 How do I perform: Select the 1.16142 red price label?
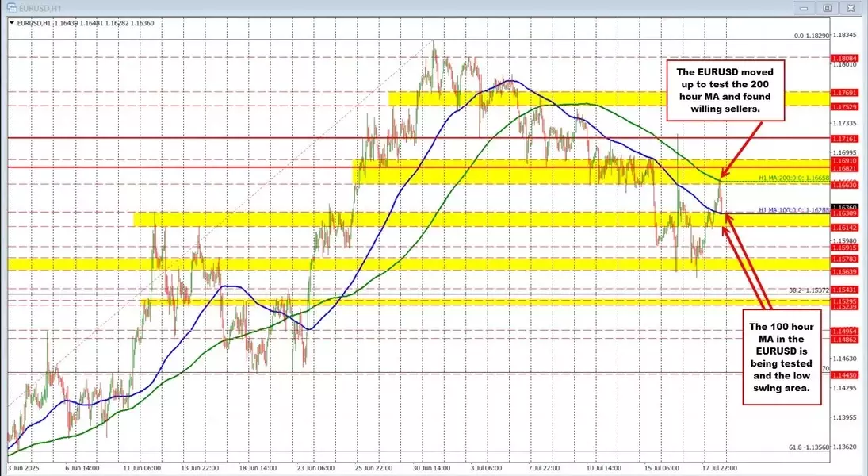(x=845, y=228)
